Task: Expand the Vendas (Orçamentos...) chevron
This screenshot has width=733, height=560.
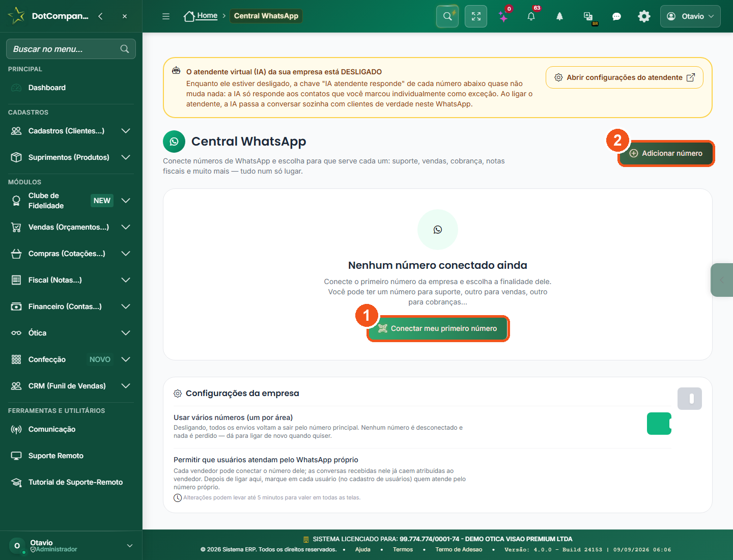Action: tap(126, 227)
